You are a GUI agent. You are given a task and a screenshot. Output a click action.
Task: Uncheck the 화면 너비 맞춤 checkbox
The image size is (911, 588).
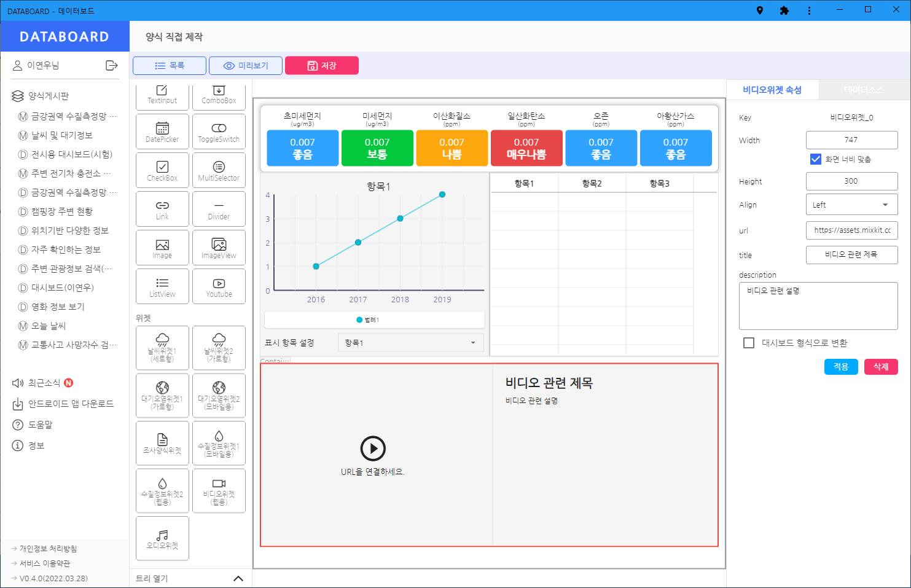tap(816, 159)
